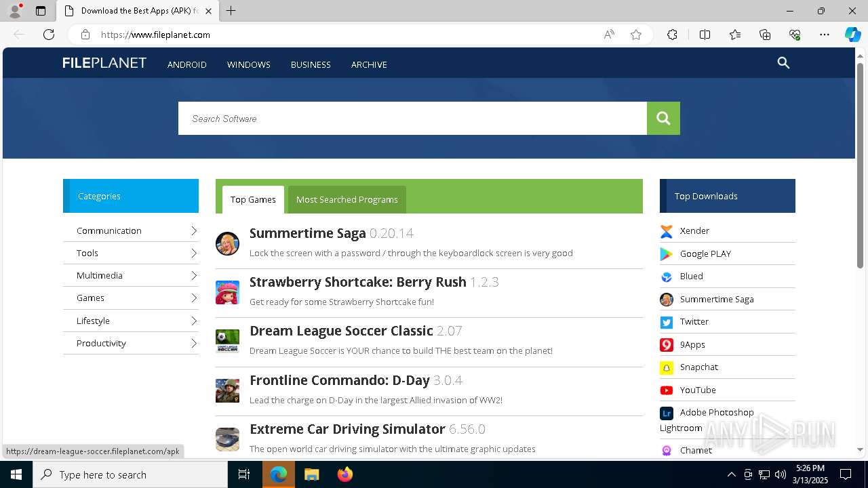Open a new browser tab
868x488 pixels.
coord(231,11)
